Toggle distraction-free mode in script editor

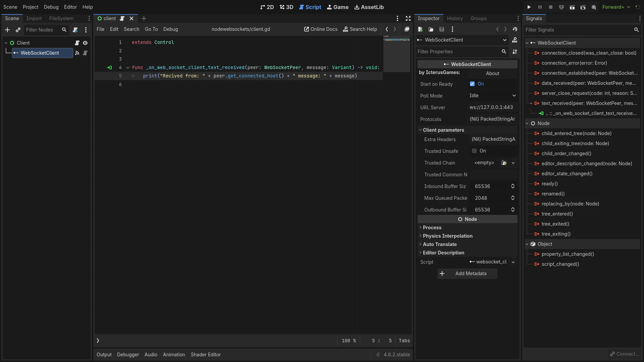(408, 18)
